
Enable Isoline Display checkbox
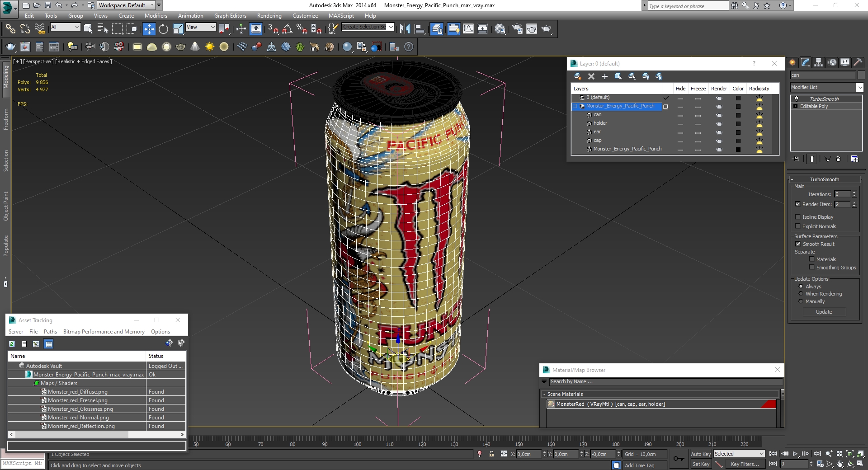797,217
